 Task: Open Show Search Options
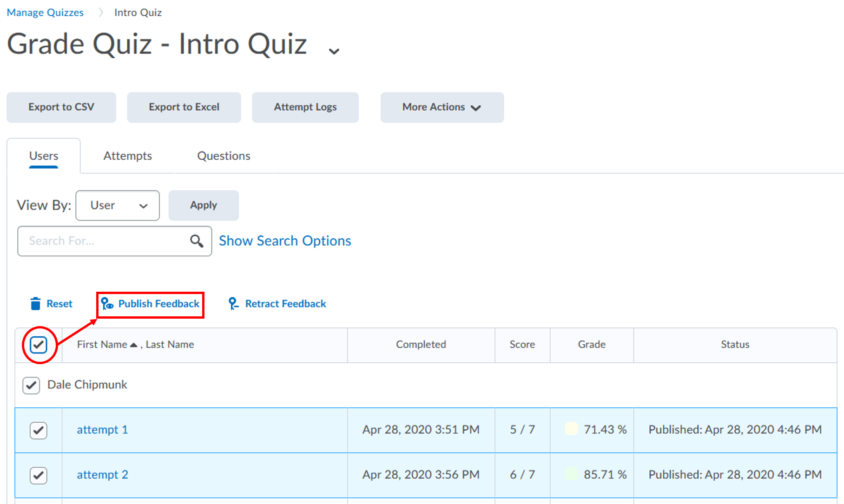(284, 241)
